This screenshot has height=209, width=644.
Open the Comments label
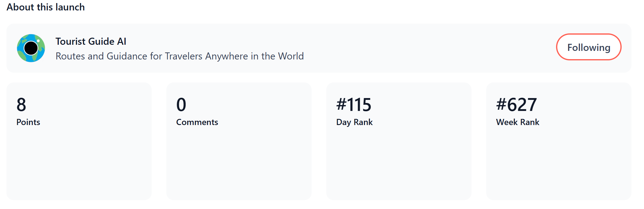(197, 122)
